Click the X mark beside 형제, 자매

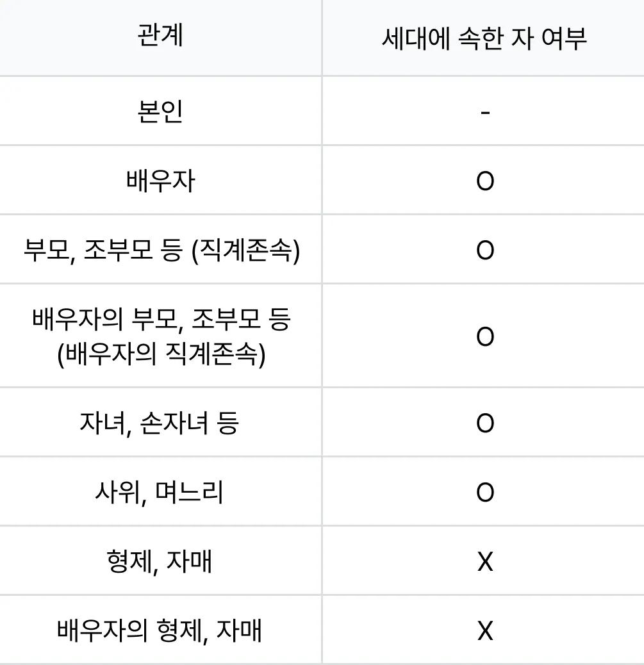tap(485, 562)
